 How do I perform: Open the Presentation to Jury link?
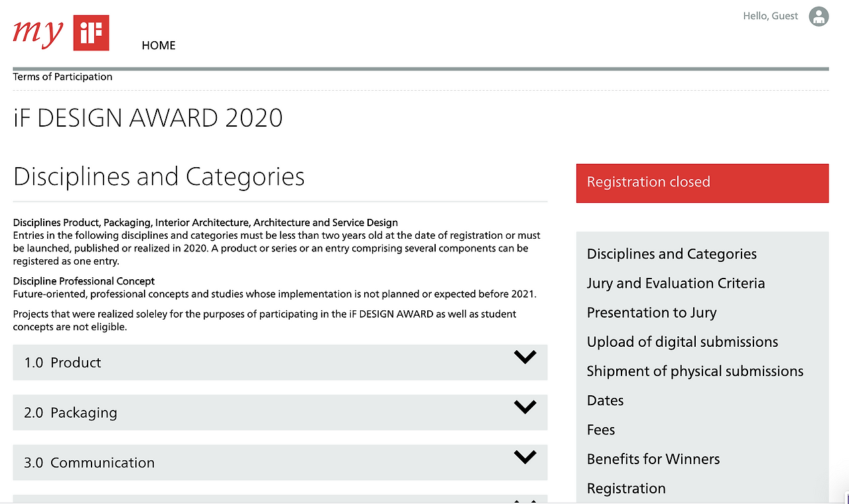click(x=651, y=312)
